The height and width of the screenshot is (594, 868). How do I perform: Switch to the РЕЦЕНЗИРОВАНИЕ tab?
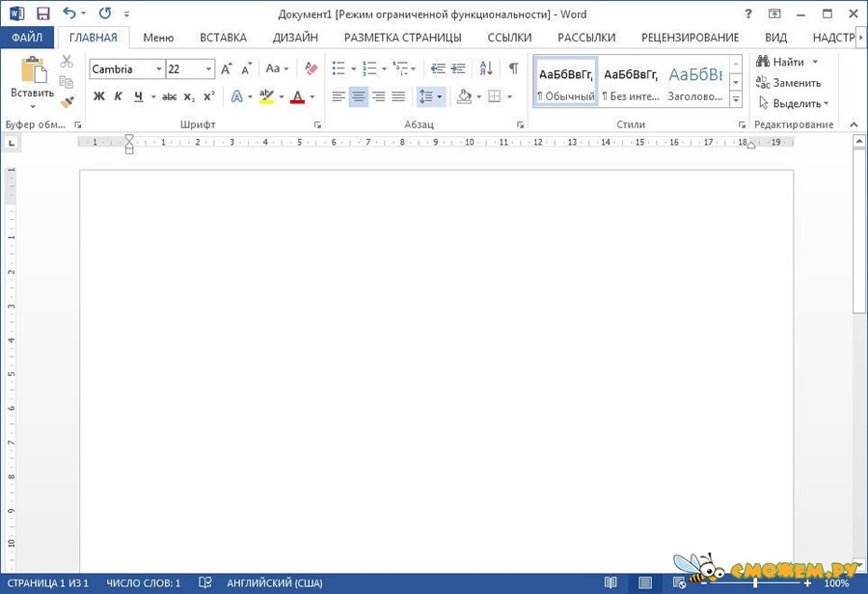690,38
